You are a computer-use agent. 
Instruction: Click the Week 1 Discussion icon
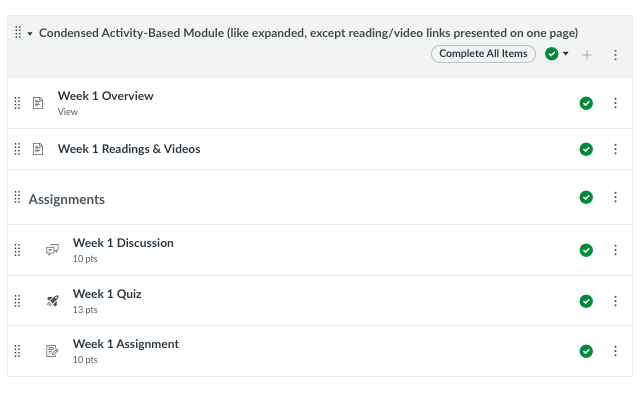52,250
